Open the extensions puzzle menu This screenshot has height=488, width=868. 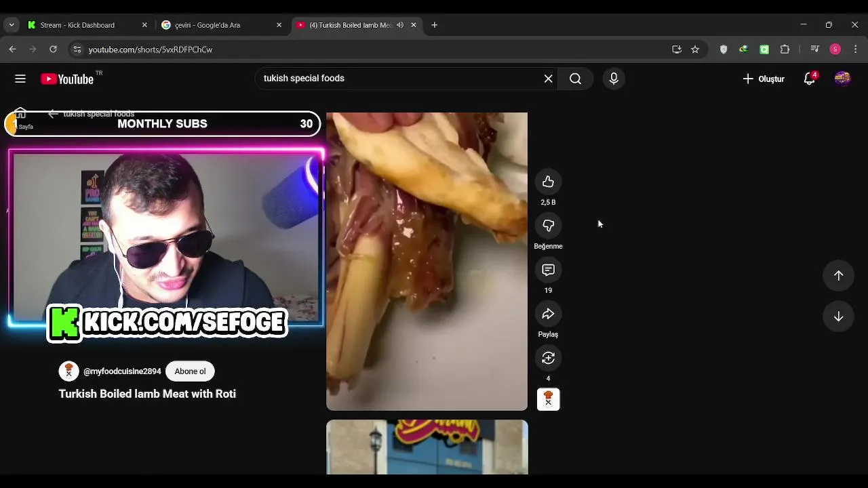pyautogui.click(x=785, y=49)
